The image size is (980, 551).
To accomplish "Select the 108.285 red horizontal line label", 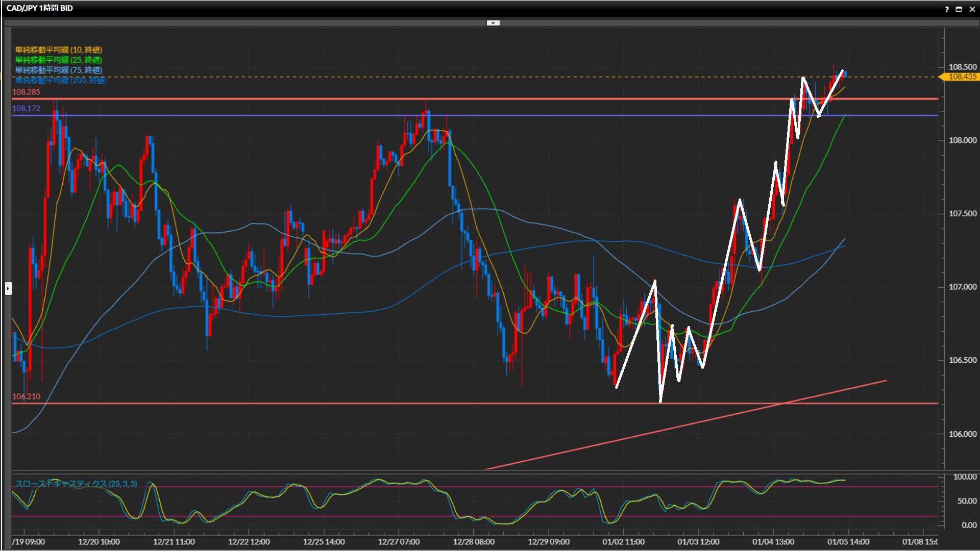I will (26, 92).
